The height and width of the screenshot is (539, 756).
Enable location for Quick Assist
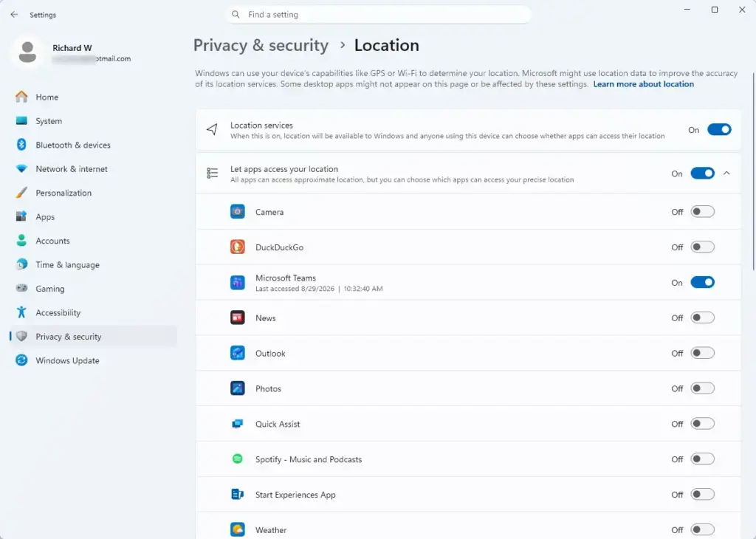pyautogui.click(x=702, y=424)
